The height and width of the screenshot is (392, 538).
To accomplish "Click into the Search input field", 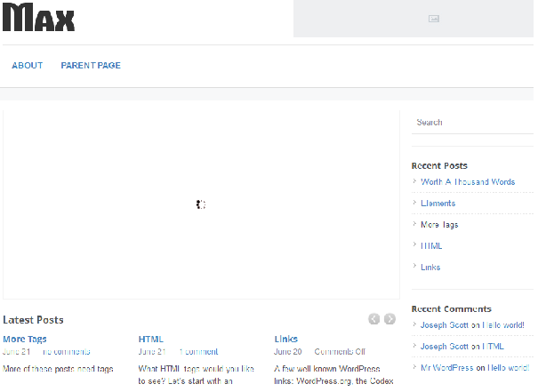I will [471, 123].
